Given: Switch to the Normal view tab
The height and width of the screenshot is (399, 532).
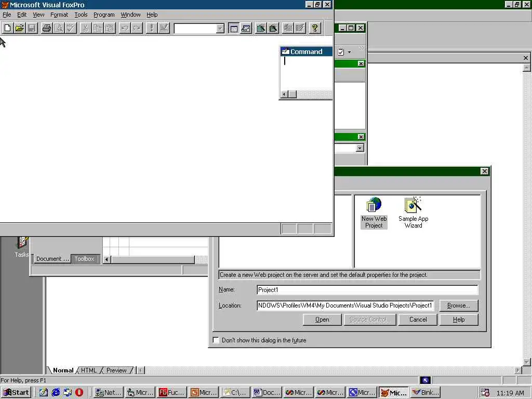Looking at the screenshot, I should tap(63, 370).
